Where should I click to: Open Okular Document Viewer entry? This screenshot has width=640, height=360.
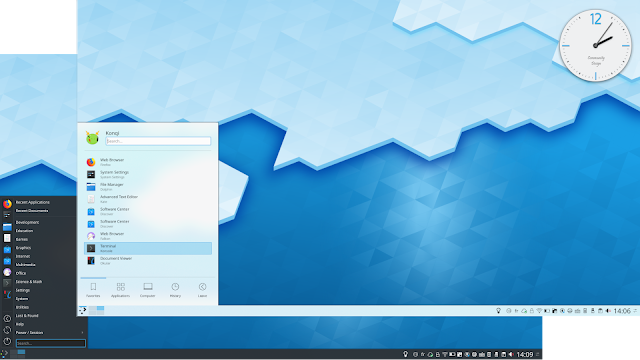(x=148, y=260)
